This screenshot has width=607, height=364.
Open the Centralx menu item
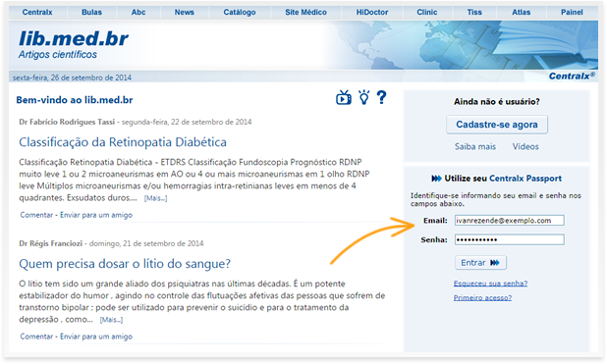click(x=37, y=13)
